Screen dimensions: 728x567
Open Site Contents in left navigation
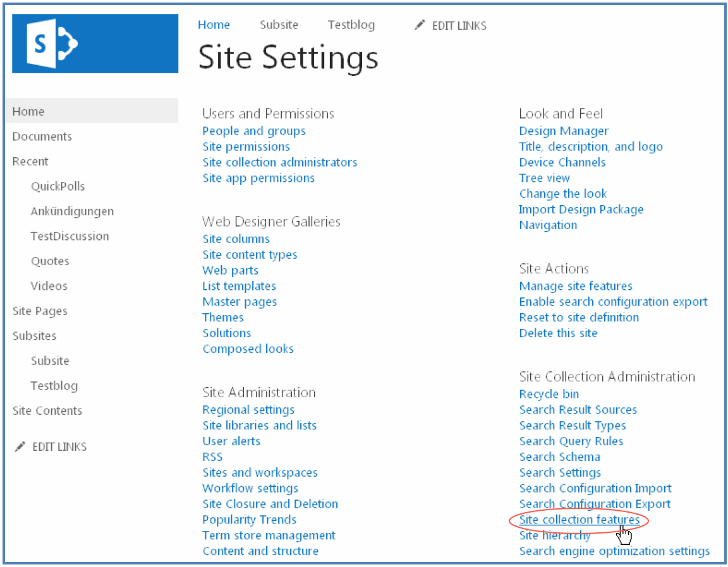pos(47,411)
